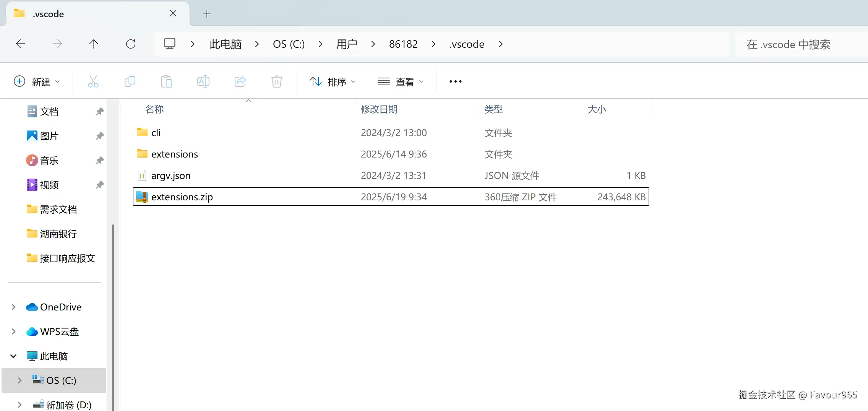Go back to the previous folder
This screenshot has height=411, width=868.
(21, 44)
